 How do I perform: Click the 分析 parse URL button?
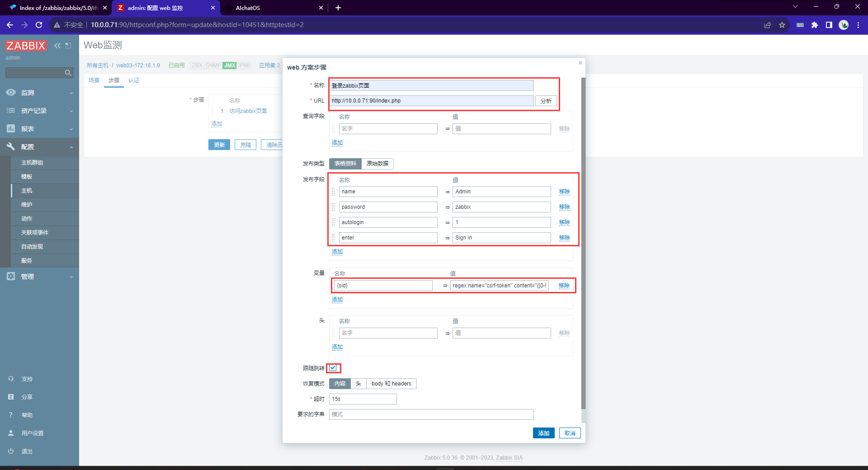(546, 101)
